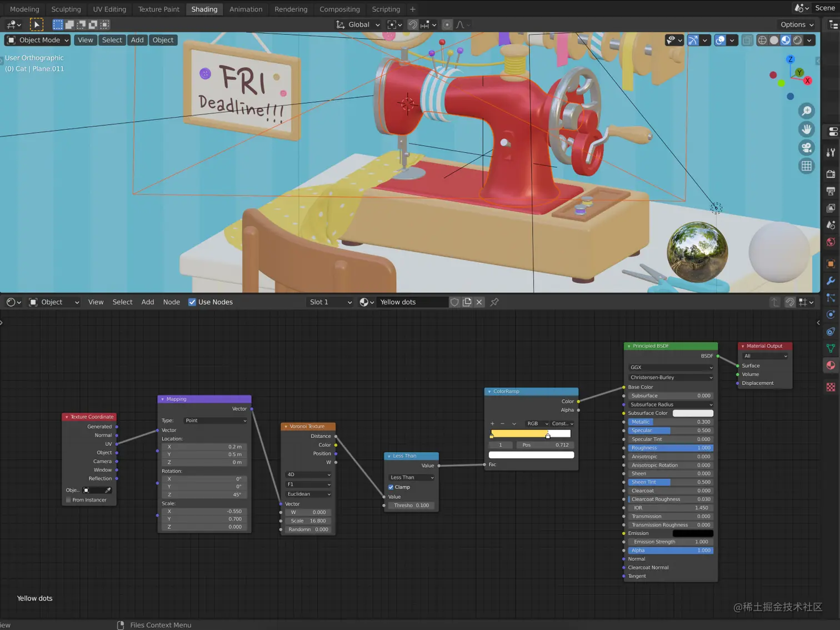The image size is (840, 630).
Task: Open node editor Select menu
Action: pos(122,302)
